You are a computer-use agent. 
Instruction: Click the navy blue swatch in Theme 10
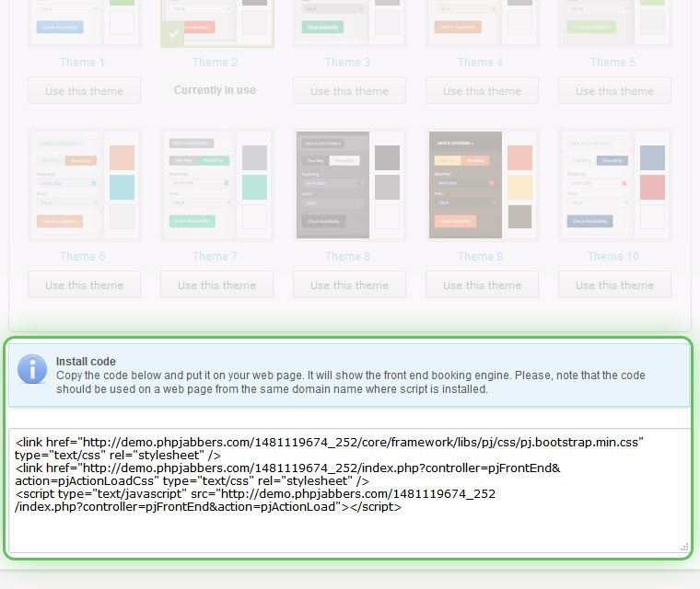tap(652, 157)
